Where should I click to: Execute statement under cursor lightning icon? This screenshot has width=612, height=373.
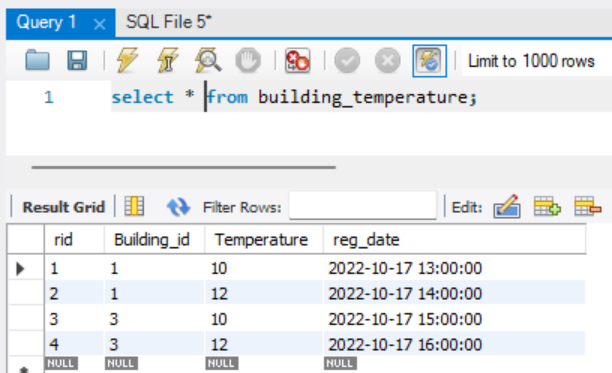click(x=168, y=60)
